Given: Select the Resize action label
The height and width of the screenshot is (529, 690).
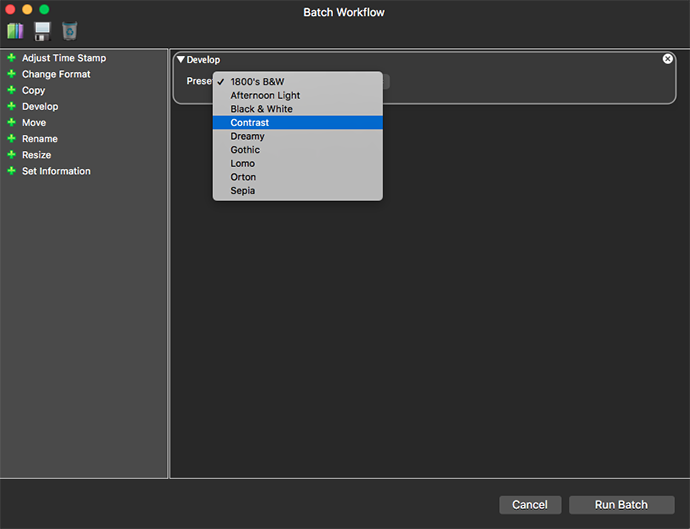Looking at the screenshot, I should pos(37,155).
